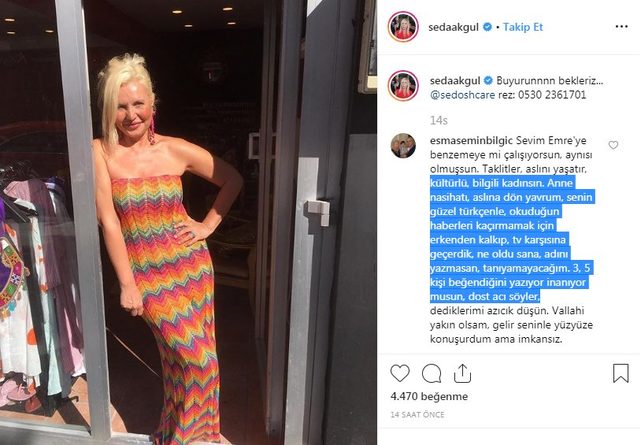Like the post with the heart icon

400,373
